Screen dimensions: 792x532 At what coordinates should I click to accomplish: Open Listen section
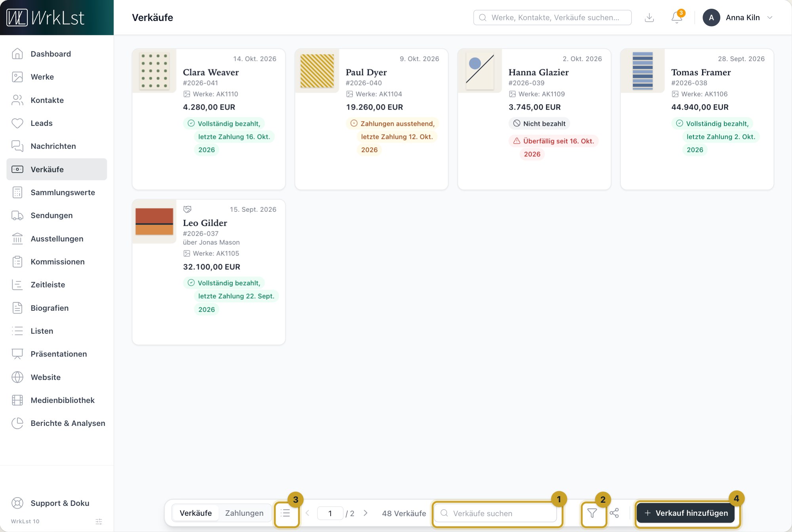[x=57, y=331]
